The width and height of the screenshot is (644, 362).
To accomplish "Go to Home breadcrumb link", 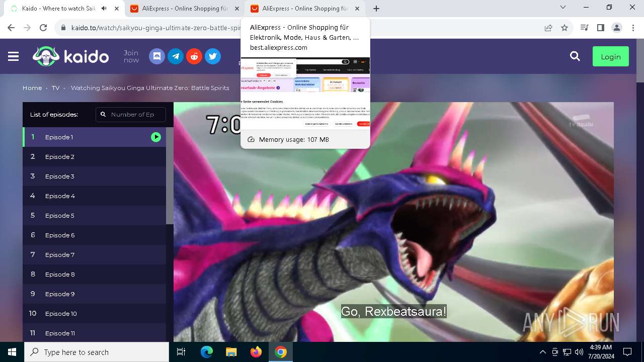I will 32,87.
